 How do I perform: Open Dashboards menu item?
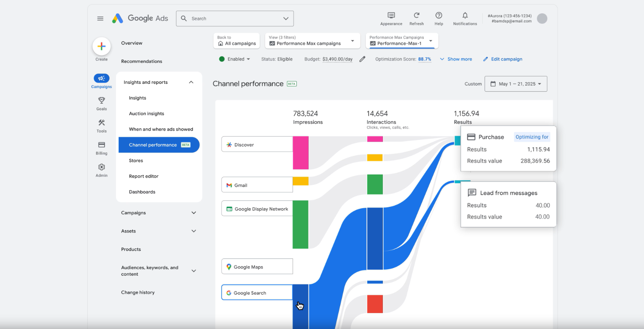pyautogui.click(x=142, y=192)
